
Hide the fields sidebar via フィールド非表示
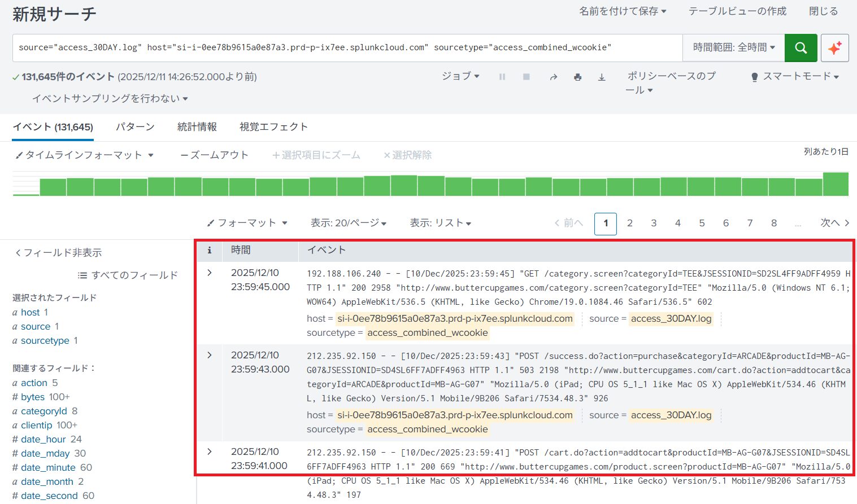[58, 253]
